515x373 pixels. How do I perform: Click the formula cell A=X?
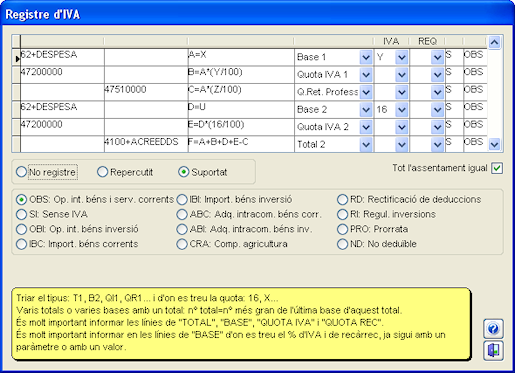pyautogui.click(x=241, y=57)
